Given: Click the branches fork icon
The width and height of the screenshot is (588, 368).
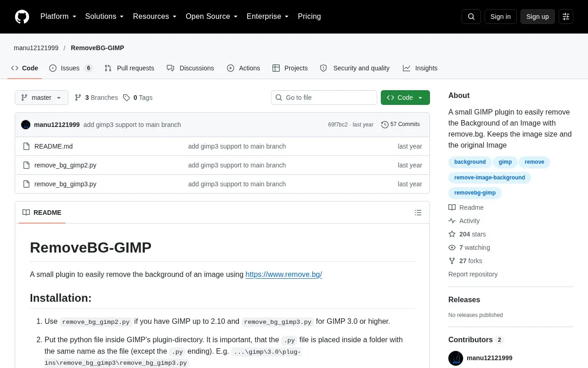Looking at the screenshot, I should point(78,98).
